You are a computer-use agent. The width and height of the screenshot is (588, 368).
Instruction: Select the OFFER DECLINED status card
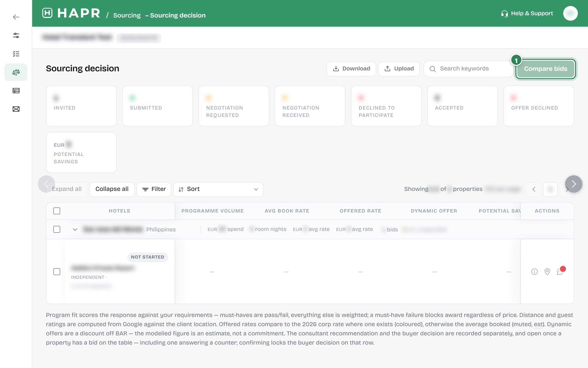pos(539,106)
